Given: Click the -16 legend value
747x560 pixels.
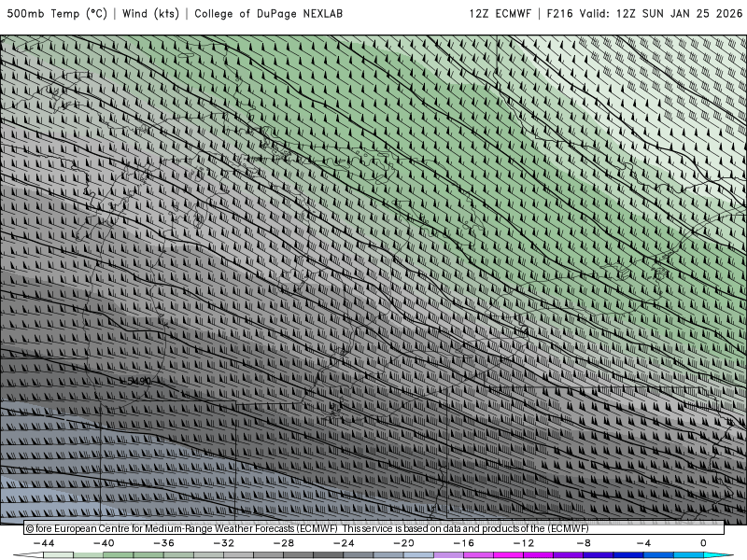Looking at the screenshot, I should (463, 543).
